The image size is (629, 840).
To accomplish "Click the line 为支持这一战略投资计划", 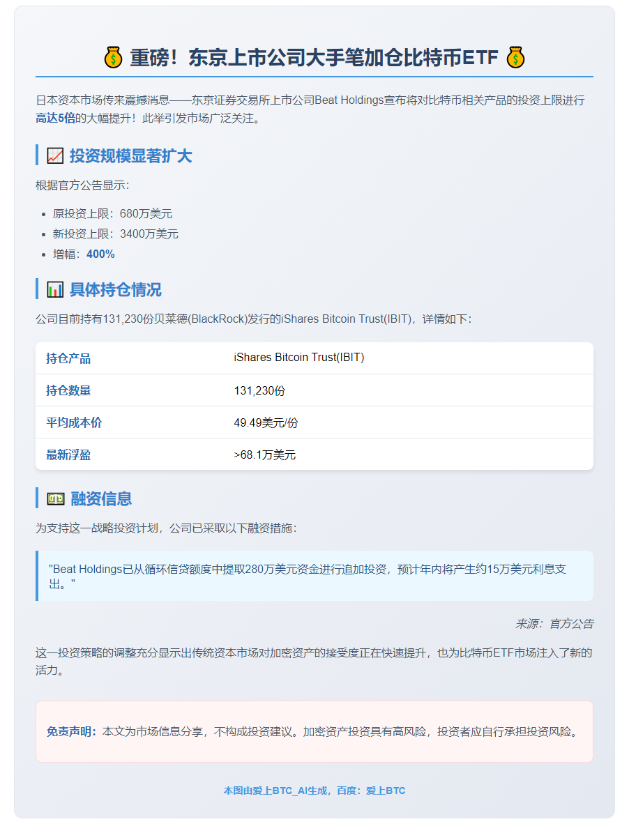I will tap(166, 528).
